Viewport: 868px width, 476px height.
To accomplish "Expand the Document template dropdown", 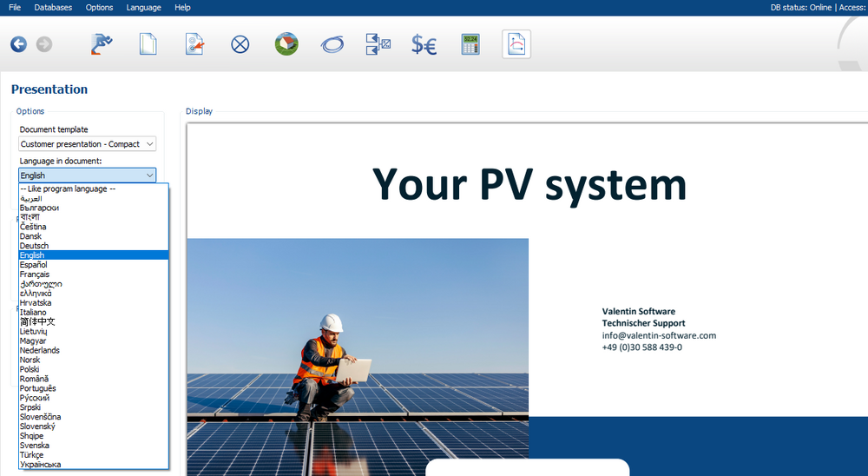I will 87,144.
